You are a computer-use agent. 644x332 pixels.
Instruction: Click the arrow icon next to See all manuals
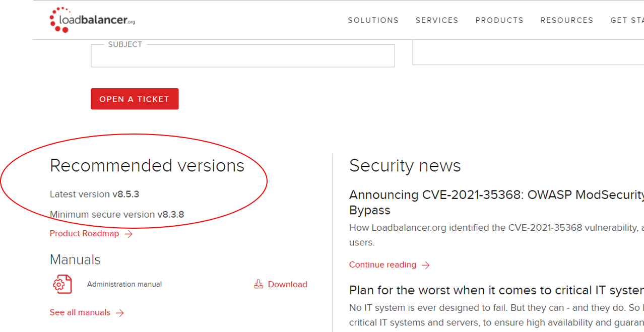click(x=120, y=313)
